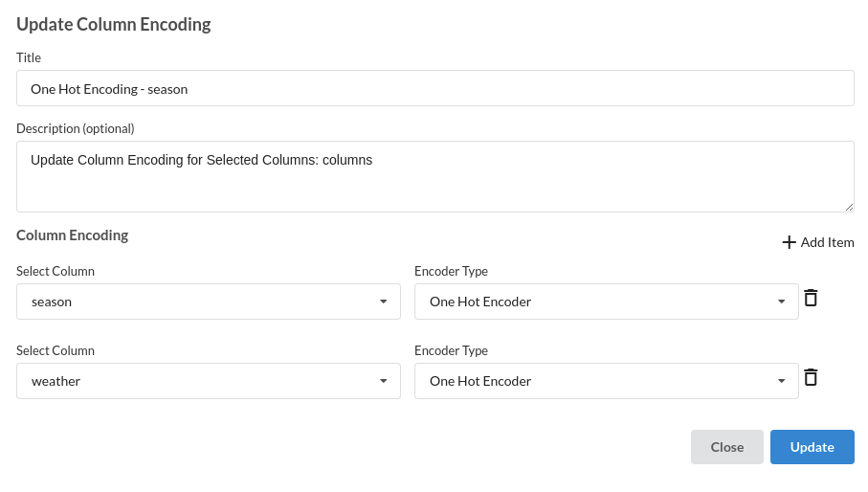
Task: Delete the weather encoding row
Action: tap(811, 377)
